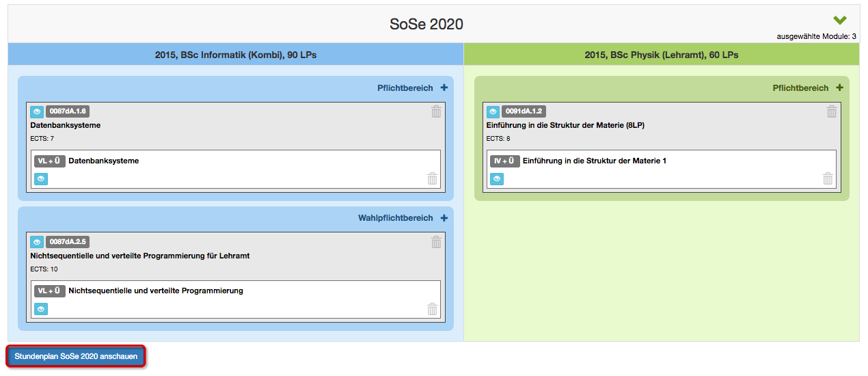Image resolution: width=868 pixels, height=376 pixels.
Task: Delete module 0091dA.1.2 using its trash icon
Action: (x=832, y=111)
